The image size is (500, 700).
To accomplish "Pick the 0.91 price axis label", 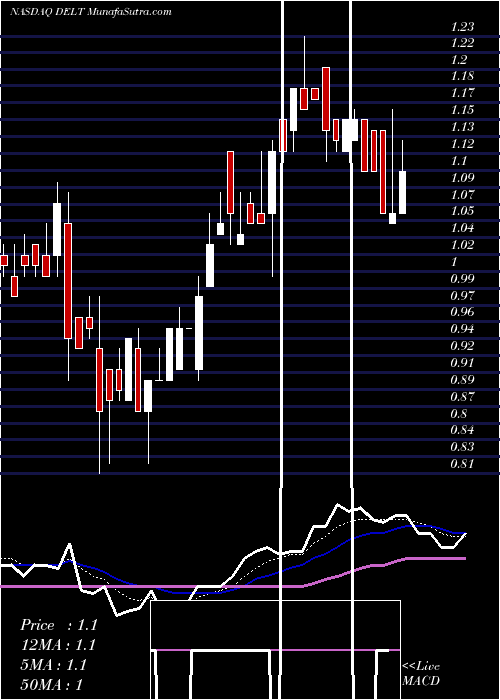I will pyautogui.click(x=462, y=362).
